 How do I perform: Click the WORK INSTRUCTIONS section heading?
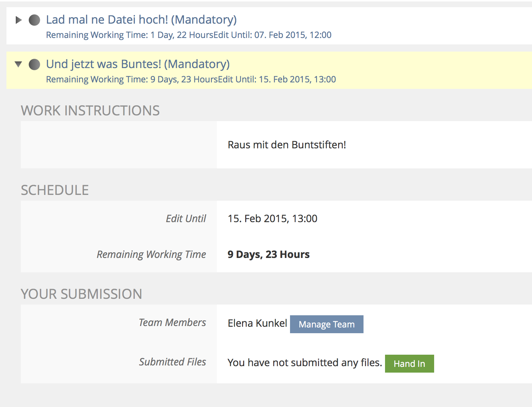tap(90, 111)
